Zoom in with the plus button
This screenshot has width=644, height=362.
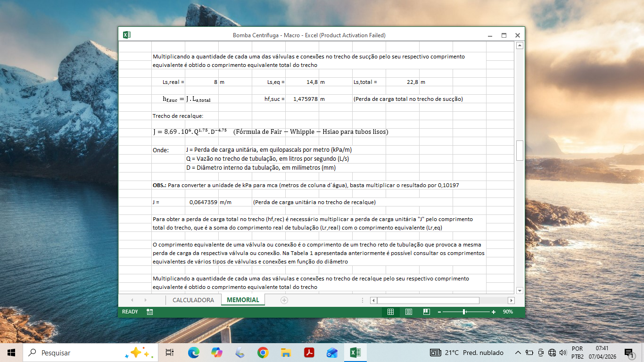pos(494,312)
